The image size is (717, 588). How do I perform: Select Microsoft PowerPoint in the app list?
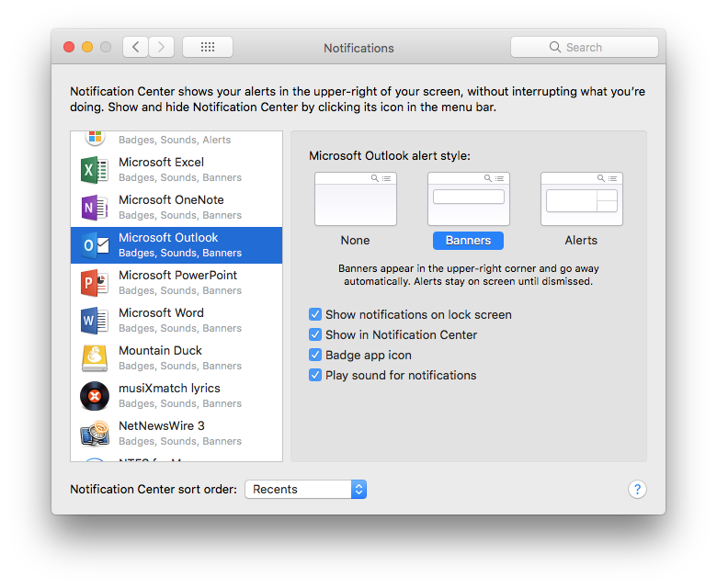point(176,283)
